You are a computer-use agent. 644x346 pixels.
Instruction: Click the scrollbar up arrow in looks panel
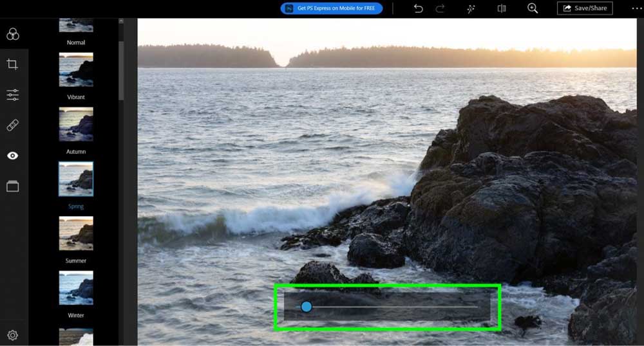coord(121,21)
